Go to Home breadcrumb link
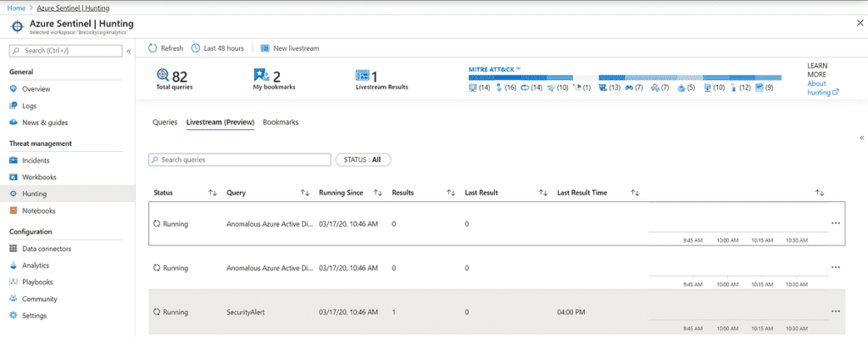Image resolution: width=868 pixels, height=337 pixels. (x=15, y=8)
